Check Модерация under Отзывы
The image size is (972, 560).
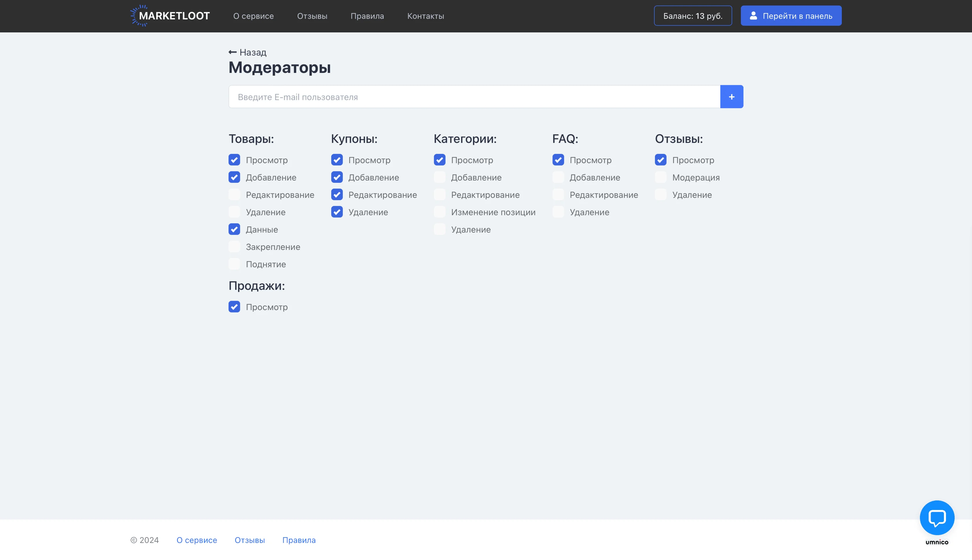660,177
